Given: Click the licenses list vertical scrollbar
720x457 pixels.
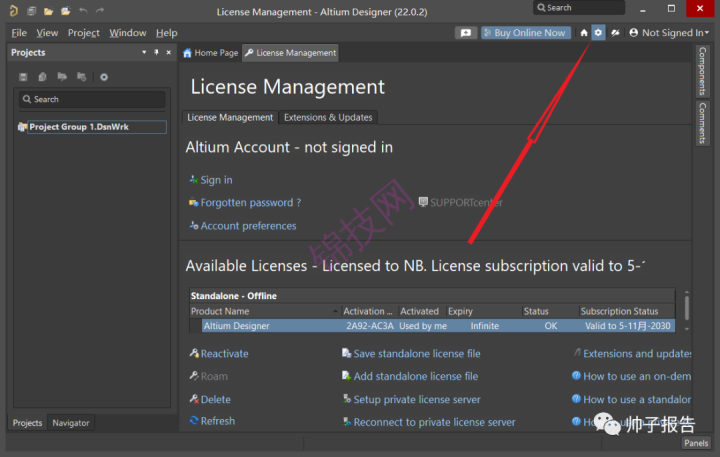Looking at the screenshot, I should [686, 310].
